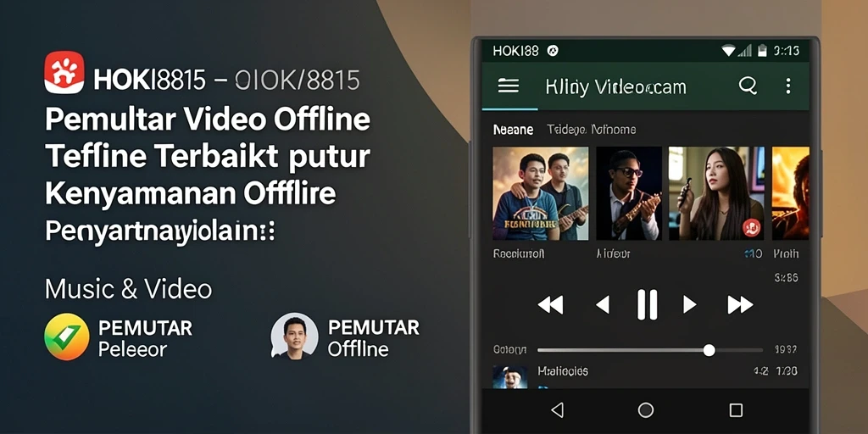Rewind with the double-left arrow button

click(x=550, y=304)
